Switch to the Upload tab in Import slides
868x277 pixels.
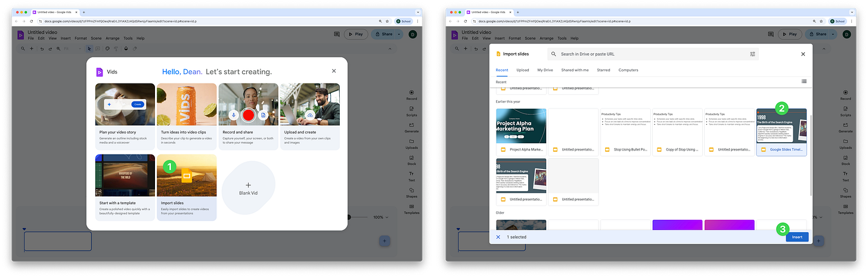point(523,70)
